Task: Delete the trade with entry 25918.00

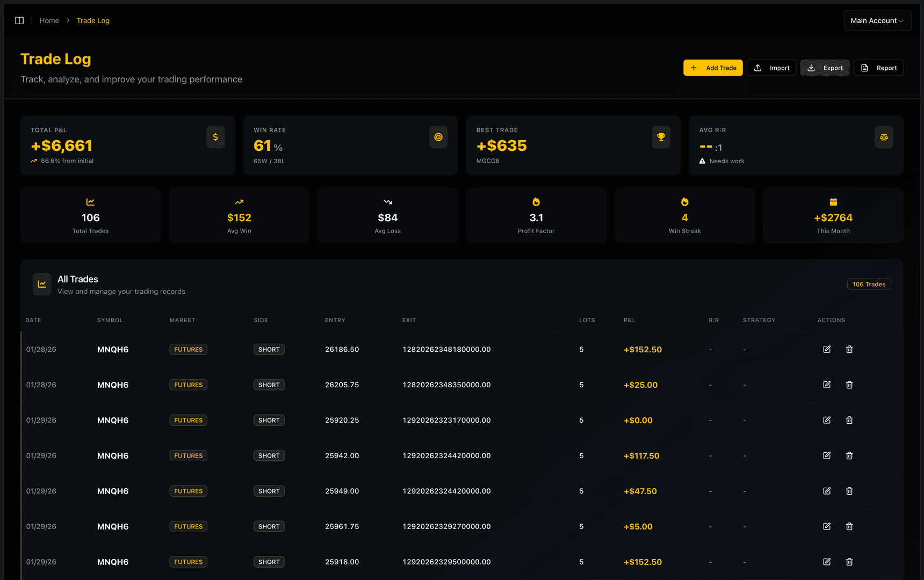Action: [x=849, y=562]
